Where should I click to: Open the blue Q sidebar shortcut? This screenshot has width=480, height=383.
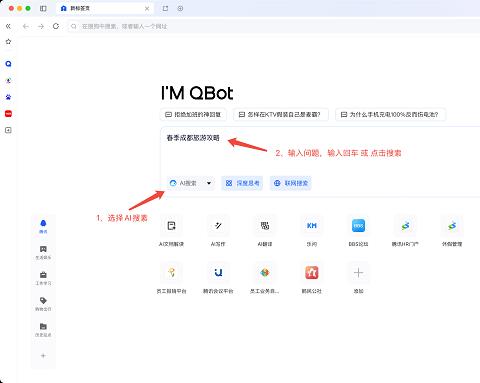[x=8, y=64]
